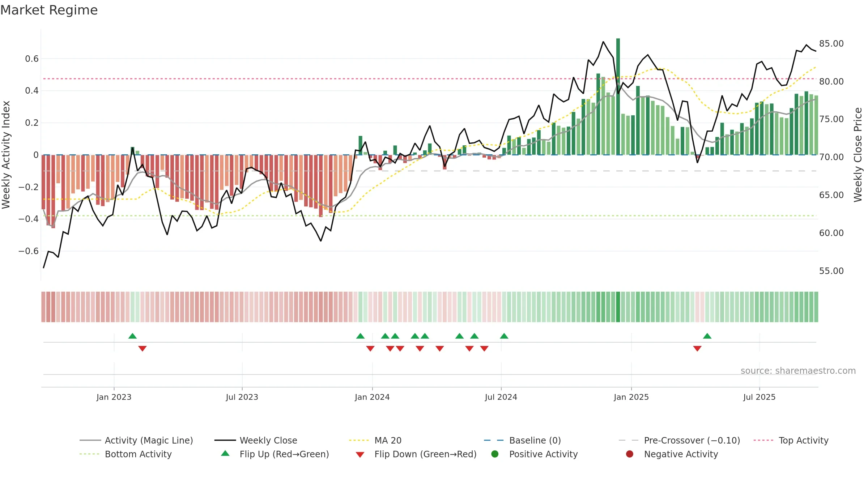Select the last flip-up marker in 2025

click(x=707, y=336)
